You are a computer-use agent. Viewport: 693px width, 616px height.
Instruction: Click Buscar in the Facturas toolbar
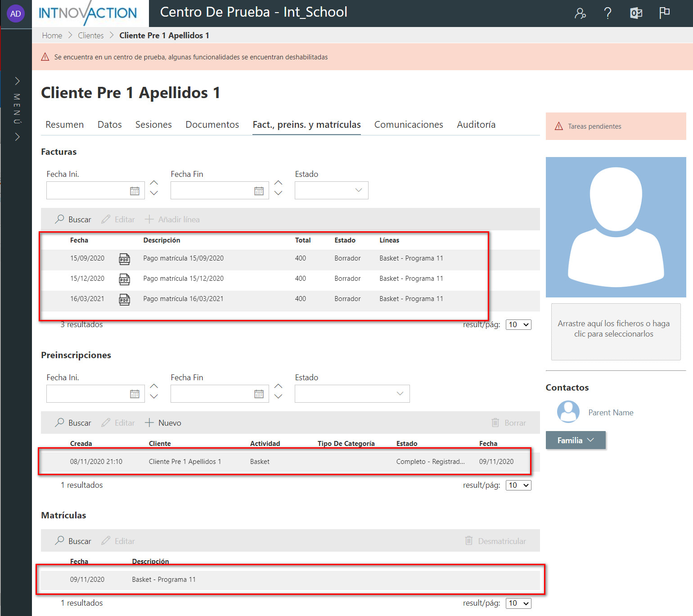pos(73,220)
